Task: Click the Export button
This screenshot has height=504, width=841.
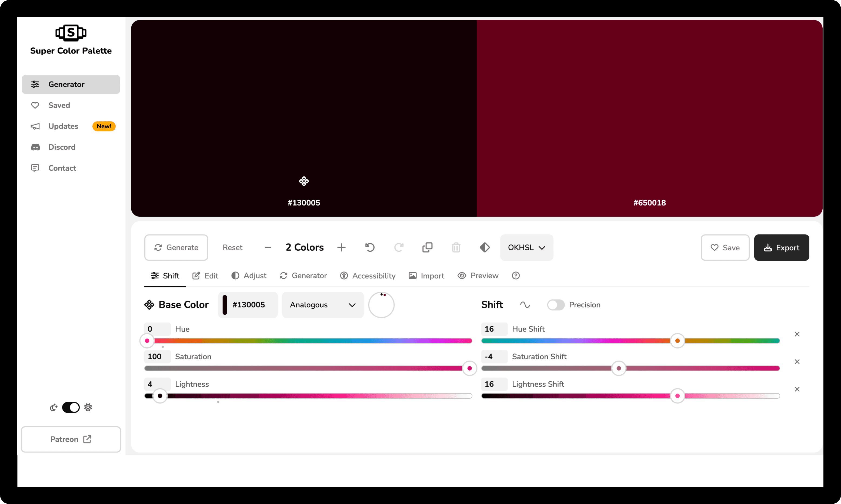Action: [782, 248]
